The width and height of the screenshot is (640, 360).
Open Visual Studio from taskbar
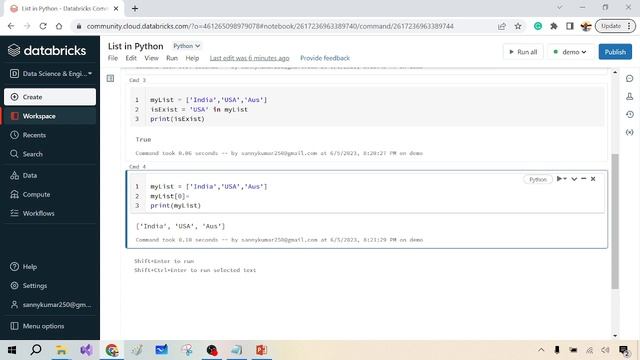[x=87, y=350]
